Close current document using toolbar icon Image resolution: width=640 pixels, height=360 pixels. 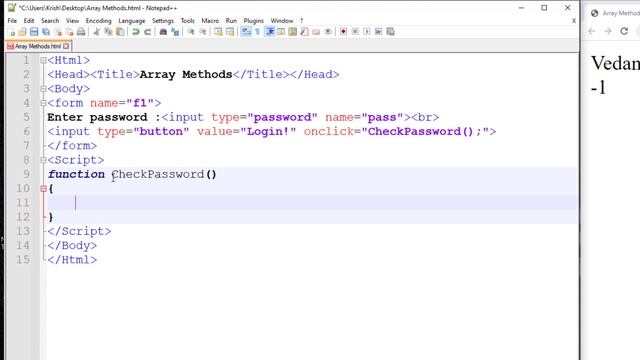tap(58, 32)
